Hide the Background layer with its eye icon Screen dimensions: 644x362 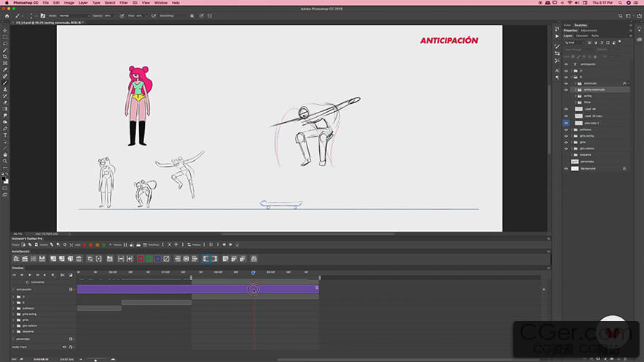pyautogui.click(x=566, y=168)
